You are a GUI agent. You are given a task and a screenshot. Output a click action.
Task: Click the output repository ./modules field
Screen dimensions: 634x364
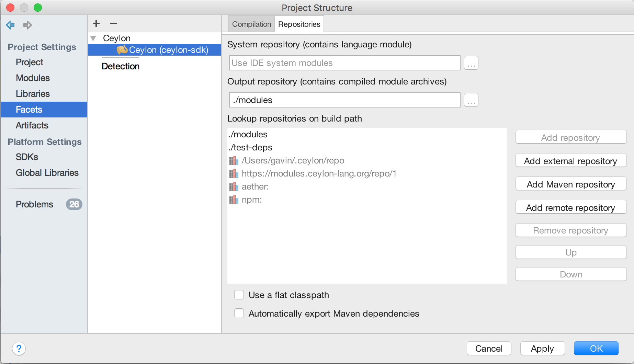tap(344, 100)
